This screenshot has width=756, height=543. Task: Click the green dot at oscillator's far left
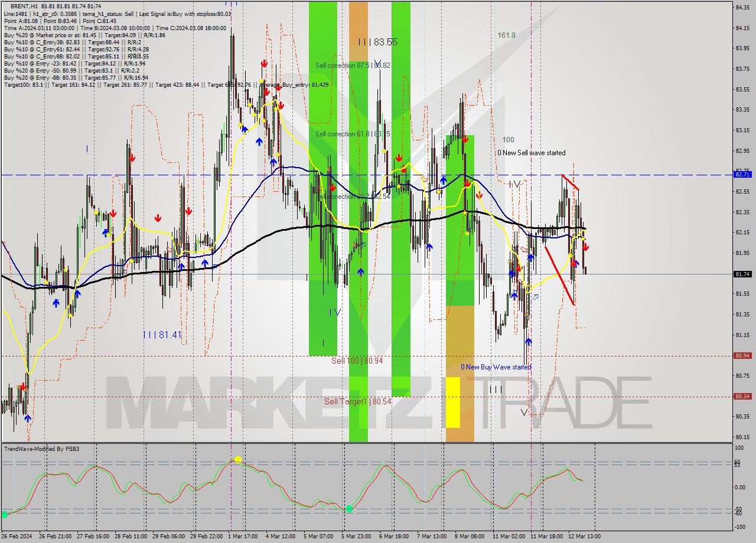tap(5, 515)
